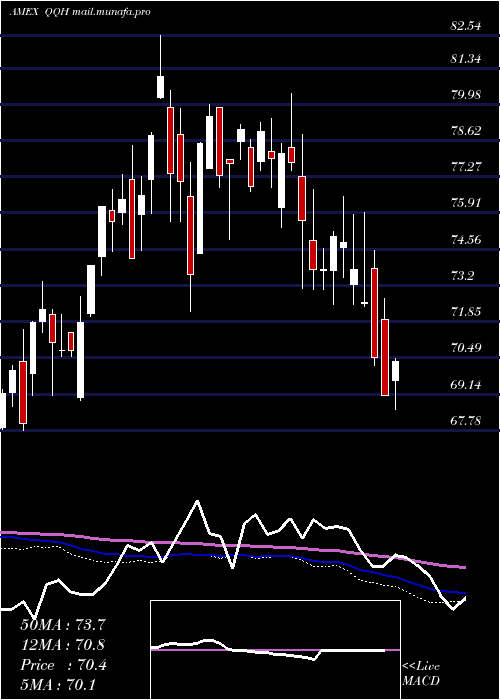Click the 77.27 price axis label
500x700 pixels.
pyautogui.click(x=466, y=167)
